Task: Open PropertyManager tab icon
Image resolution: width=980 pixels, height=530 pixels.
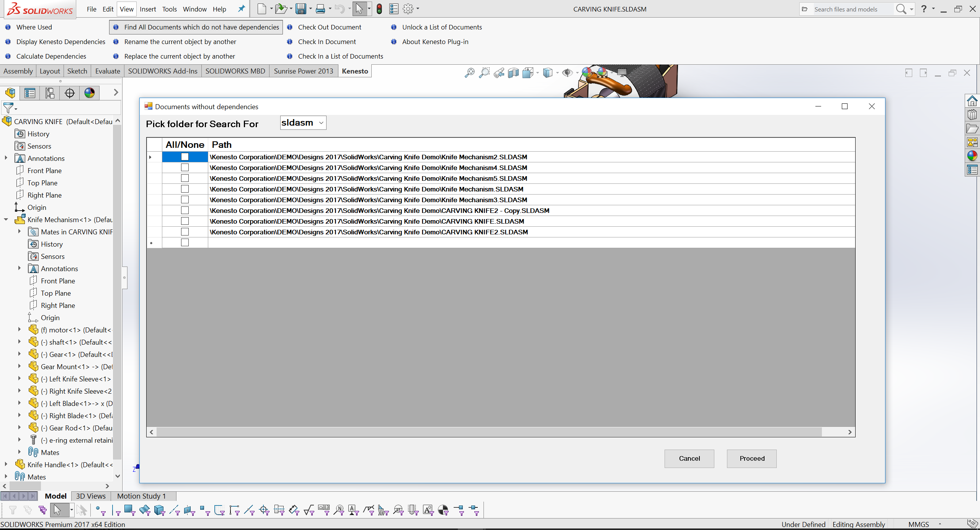Action: (30, 93)
